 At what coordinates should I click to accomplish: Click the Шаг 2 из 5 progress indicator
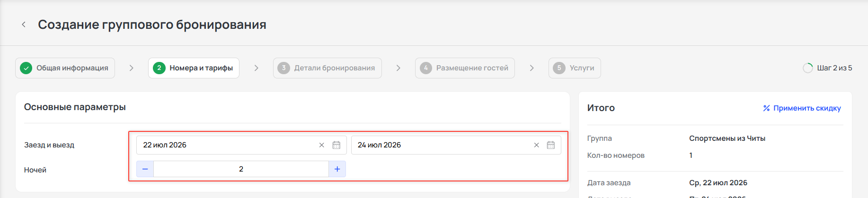pos(827,68)
